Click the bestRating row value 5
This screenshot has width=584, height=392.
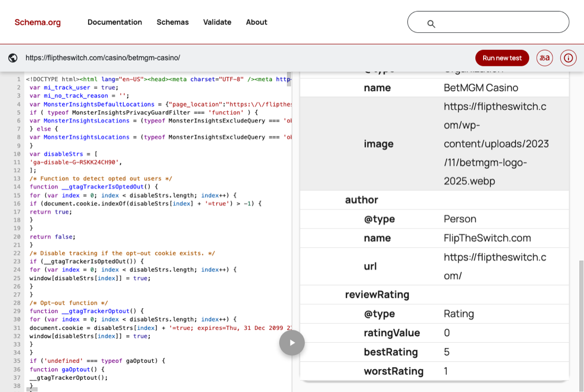coord(446,352)
